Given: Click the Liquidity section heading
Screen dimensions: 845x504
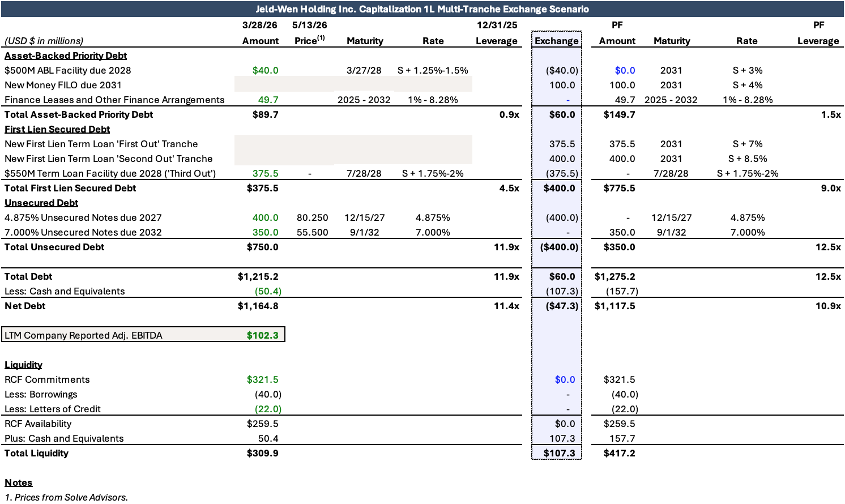Looking at the screenshot, I should [x=23, y=365].
